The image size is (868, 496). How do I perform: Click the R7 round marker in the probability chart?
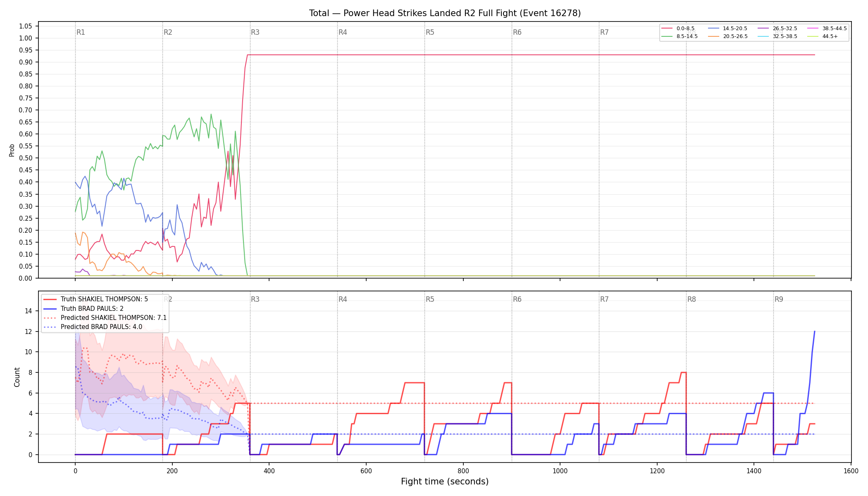604,32
